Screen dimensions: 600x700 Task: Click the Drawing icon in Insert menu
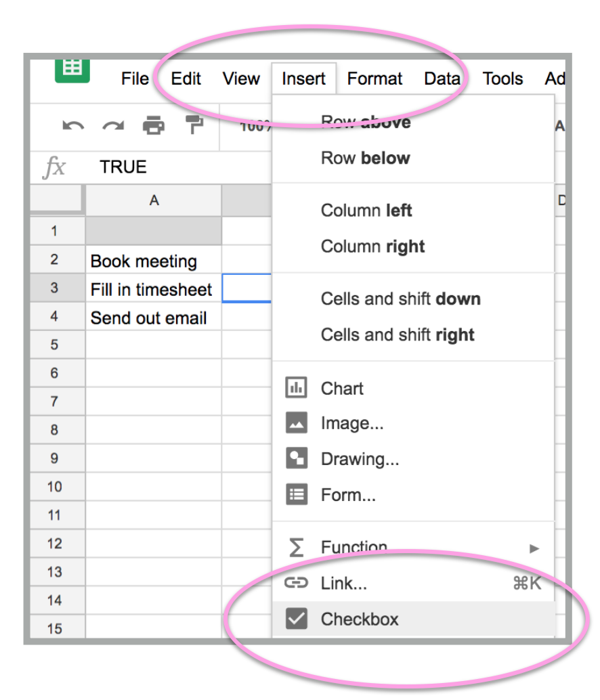(x=298, y=459)
